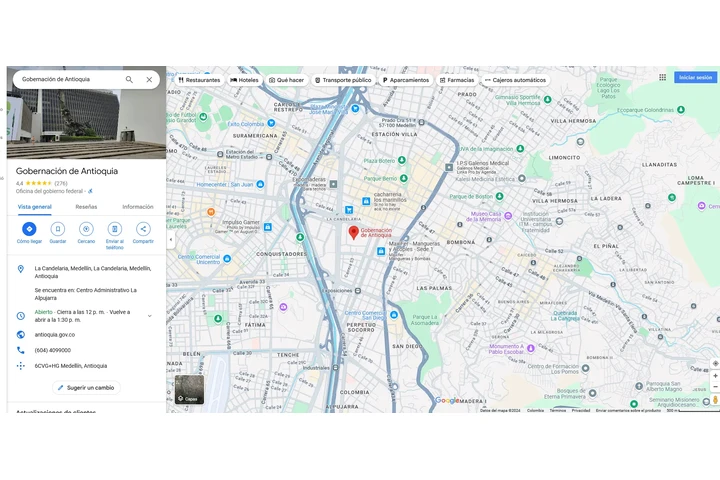The image size is (720, 480).
Task: Click the Homecenter San Juan marker
Action: (x=260, y=184)
